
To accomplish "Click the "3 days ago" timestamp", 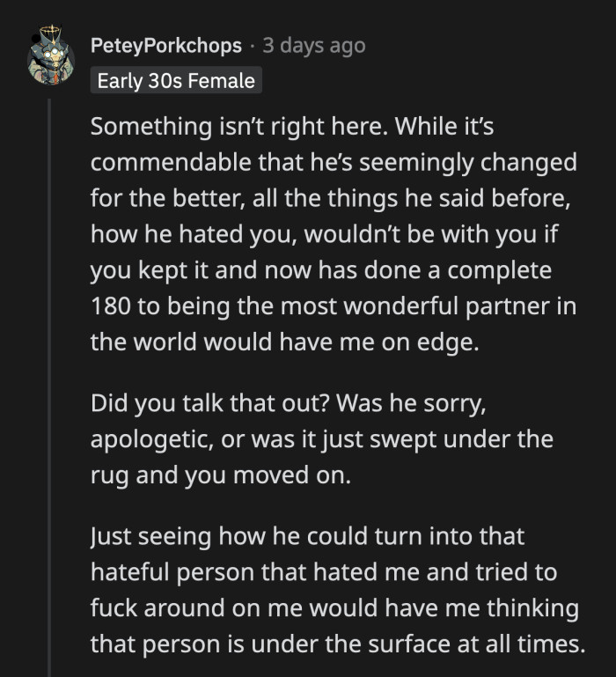I will (x=313, y=45).
